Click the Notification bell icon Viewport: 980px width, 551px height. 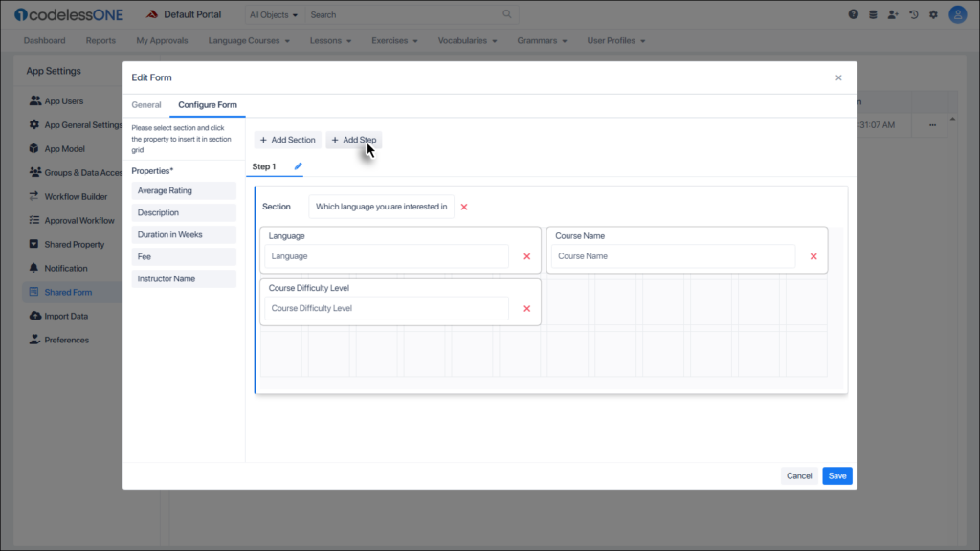[x=33, y=268]
